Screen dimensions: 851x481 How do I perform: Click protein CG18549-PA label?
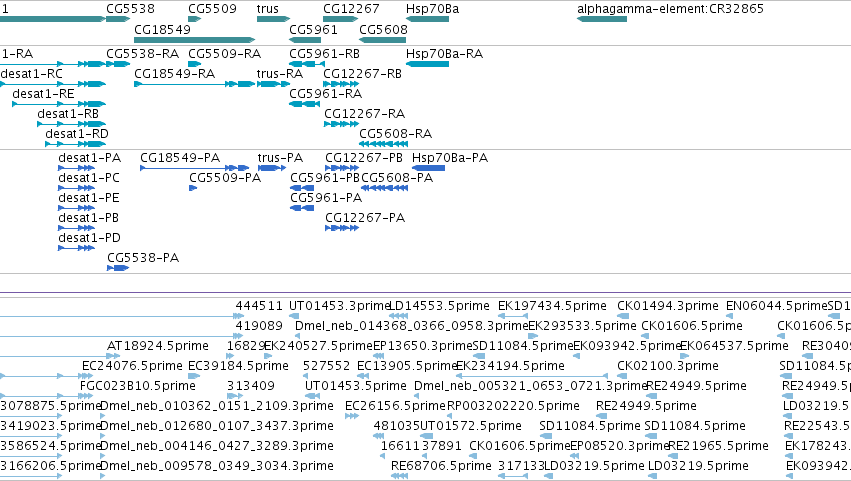[x=180, y=158]
